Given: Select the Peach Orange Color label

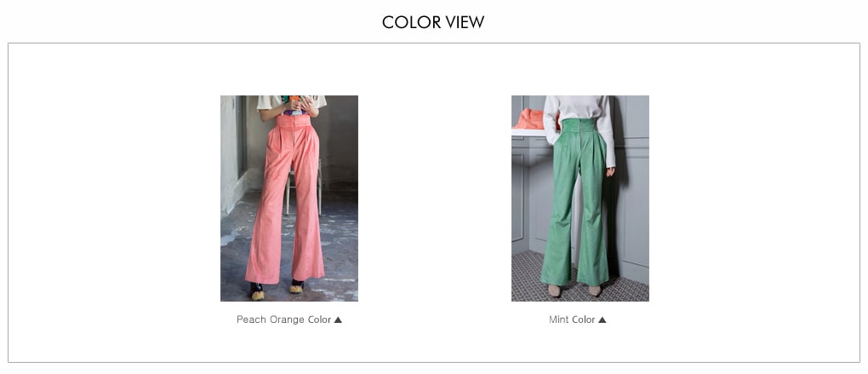Looking at the screenshot, I should [283, 319].
